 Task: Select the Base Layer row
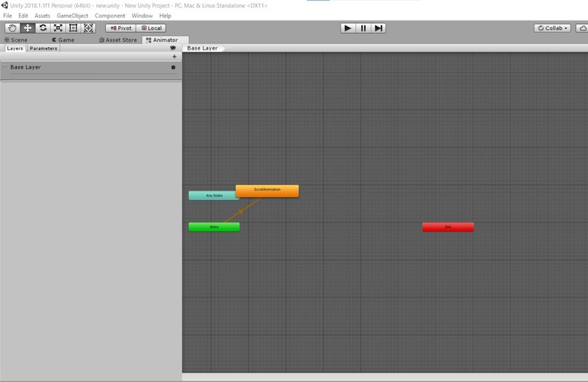point(90,70)
